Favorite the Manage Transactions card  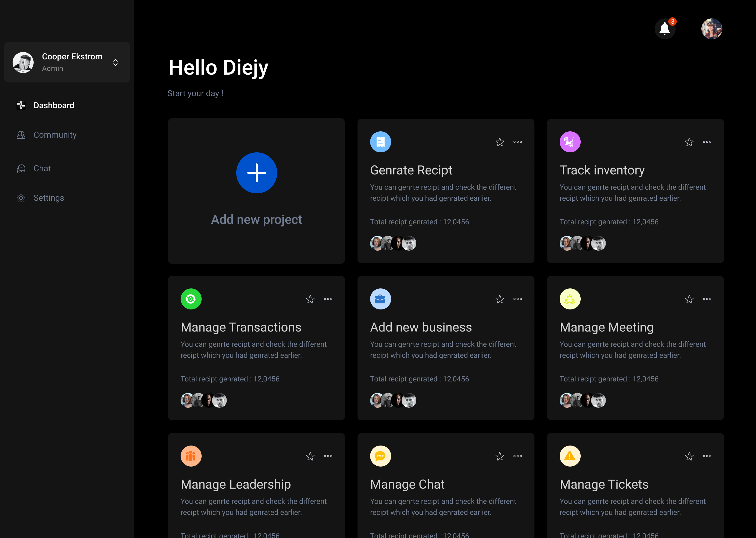pyautogui.click(x=310, y=299)
